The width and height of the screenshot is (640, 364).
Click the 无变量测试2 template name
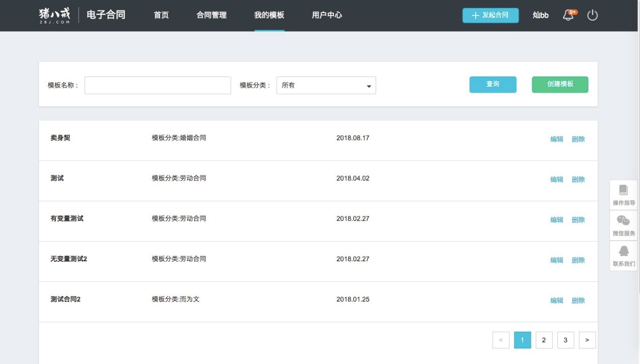[69, 258]
